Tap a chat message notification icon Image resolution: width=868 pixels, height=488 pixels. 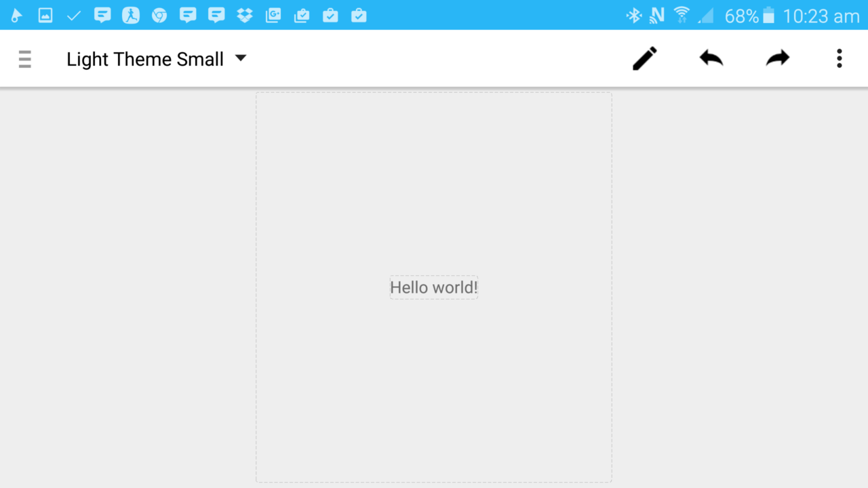(102, 15)
